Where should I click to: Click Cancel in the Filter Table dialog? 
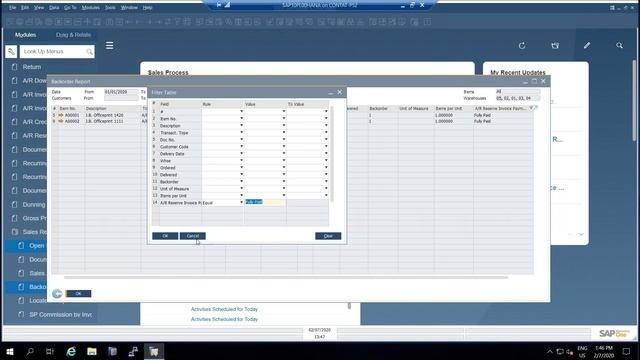click(193, 236)
